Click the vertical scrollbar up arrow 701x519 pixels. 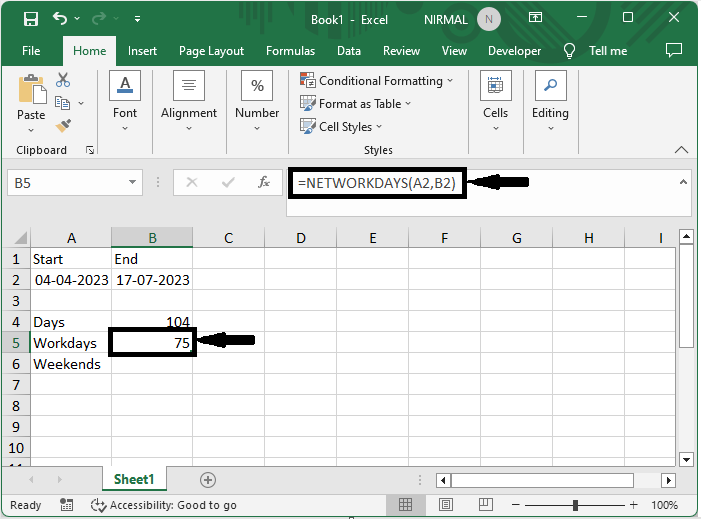pyautogui.click(x=686, y=236)
